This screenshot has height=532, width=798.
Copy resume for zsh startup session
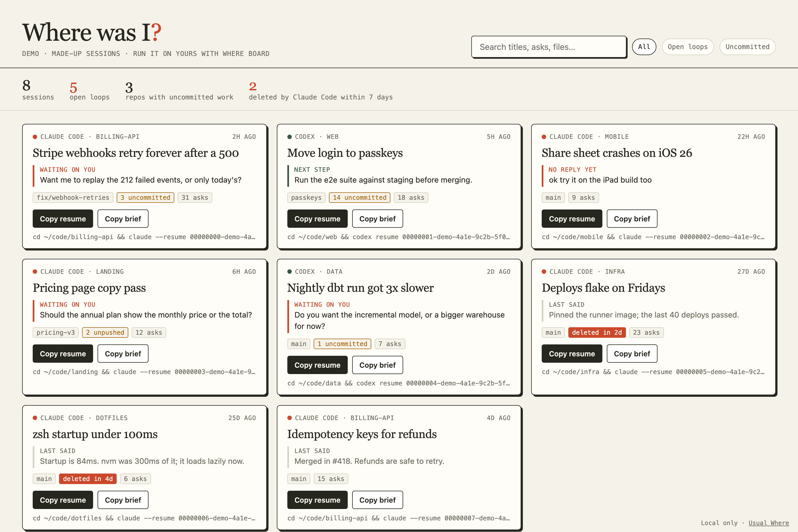tap(63, 500)
